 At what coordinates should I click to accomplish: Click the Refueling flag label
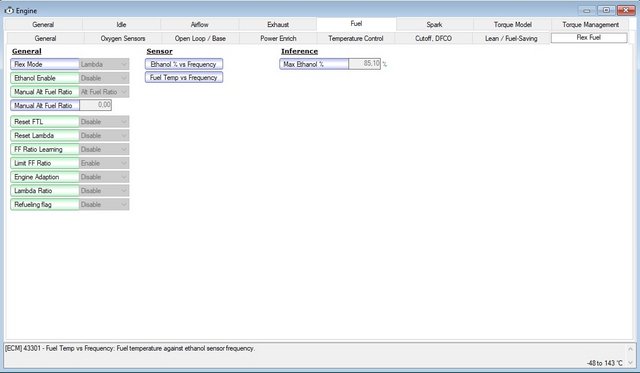44,204
